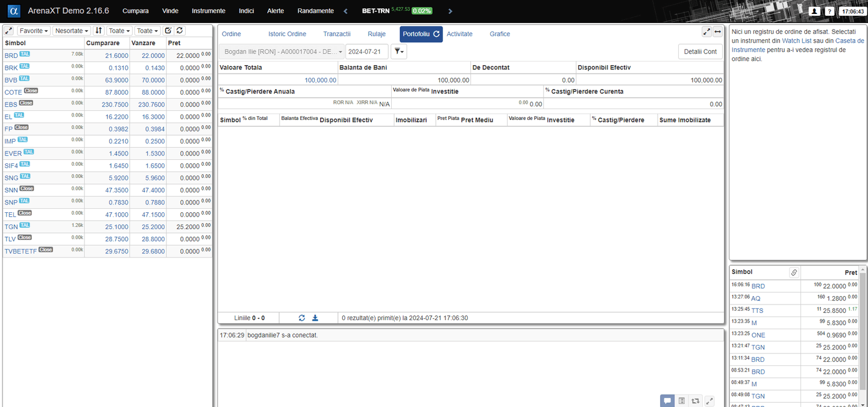Click the Detalii Cont button
Screen dimensions: 868x407
pos(700,52)
